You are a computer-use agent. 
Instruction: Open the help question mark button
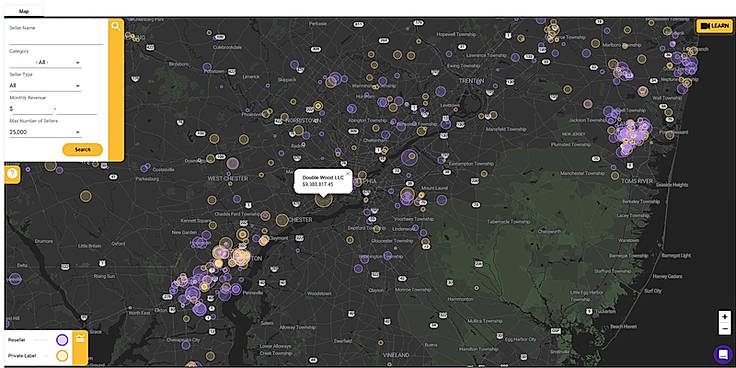coord(12,174)
